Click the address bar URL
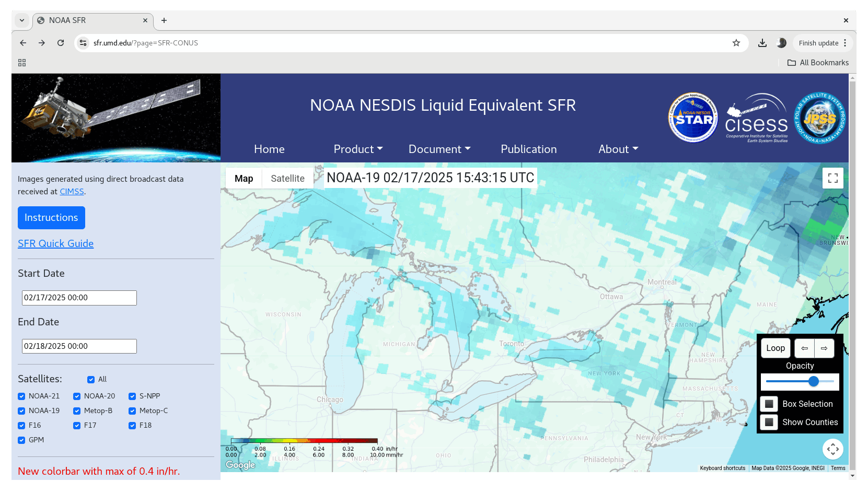 145,43
